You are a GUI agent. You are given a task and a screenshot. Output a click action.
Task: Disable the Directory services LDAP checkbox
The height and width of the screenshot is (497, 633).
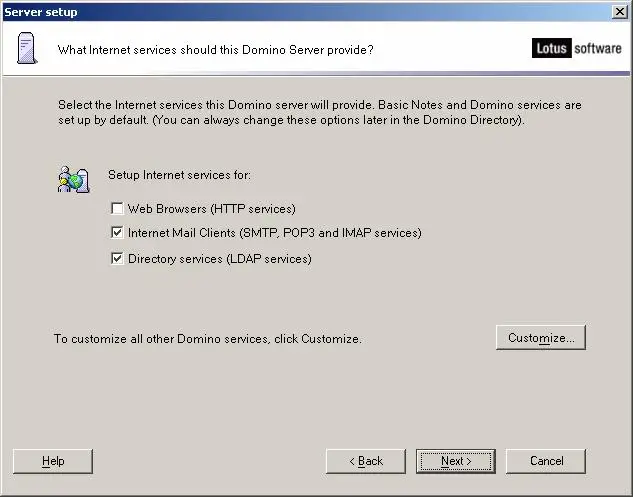[117, 258]
